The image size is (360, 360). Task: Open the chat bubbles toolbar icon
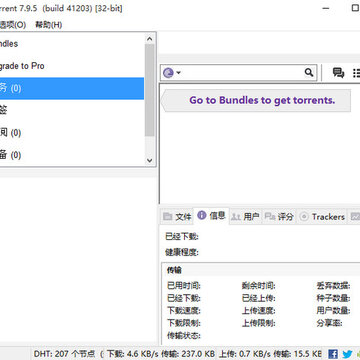(x=338, y=73)
